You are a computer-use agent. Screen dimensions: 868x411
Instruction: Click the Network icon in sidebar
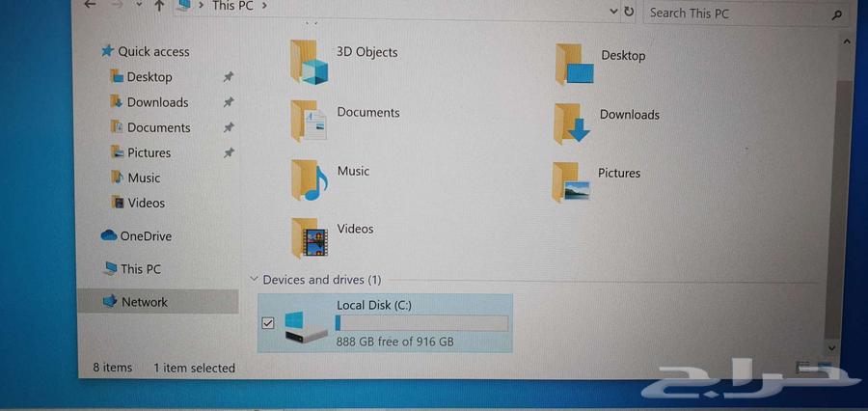point(110,301)
